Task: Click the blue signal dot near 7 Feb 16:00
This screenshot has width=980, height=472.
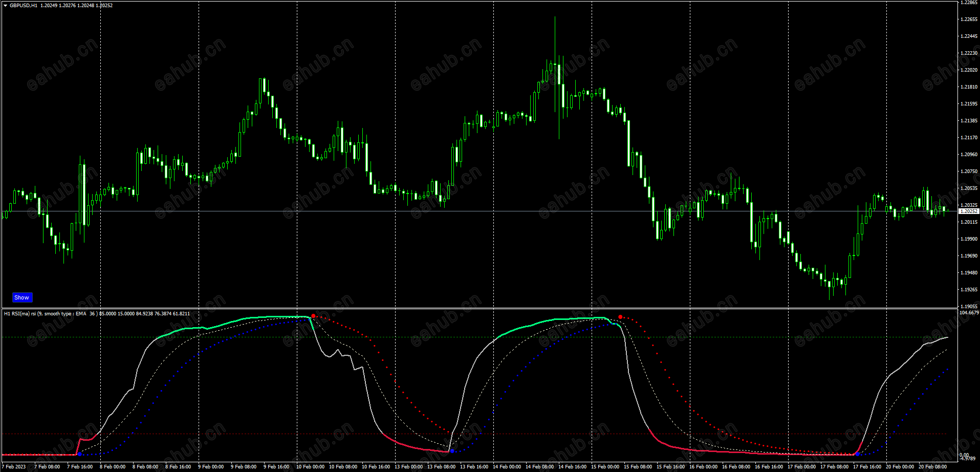Action: 79,454
